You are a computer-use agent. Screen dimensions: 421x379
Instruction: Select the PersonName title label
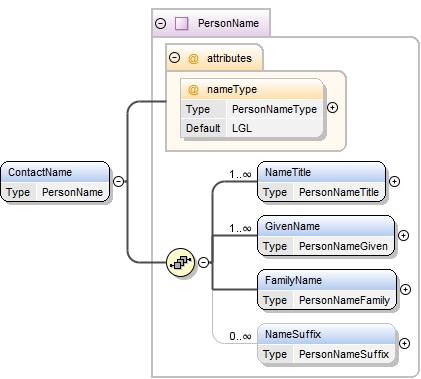click(x=228, y=23)
